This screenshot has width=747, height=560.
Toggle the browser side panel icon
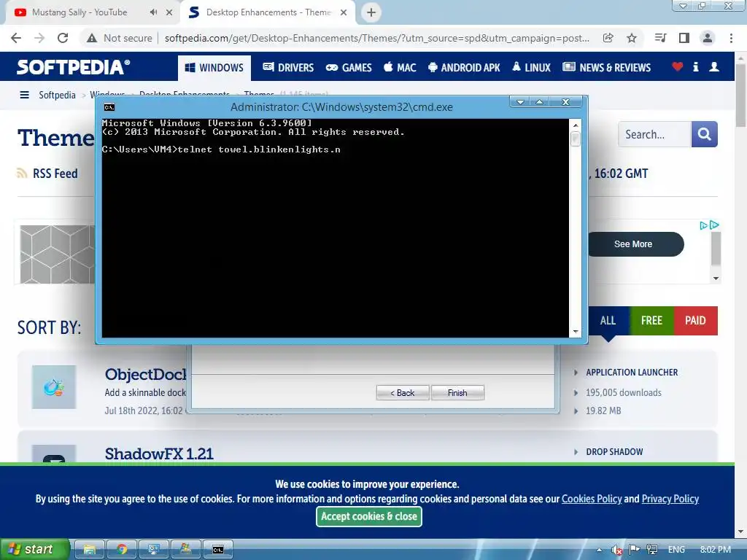click(x=684, y=38)
